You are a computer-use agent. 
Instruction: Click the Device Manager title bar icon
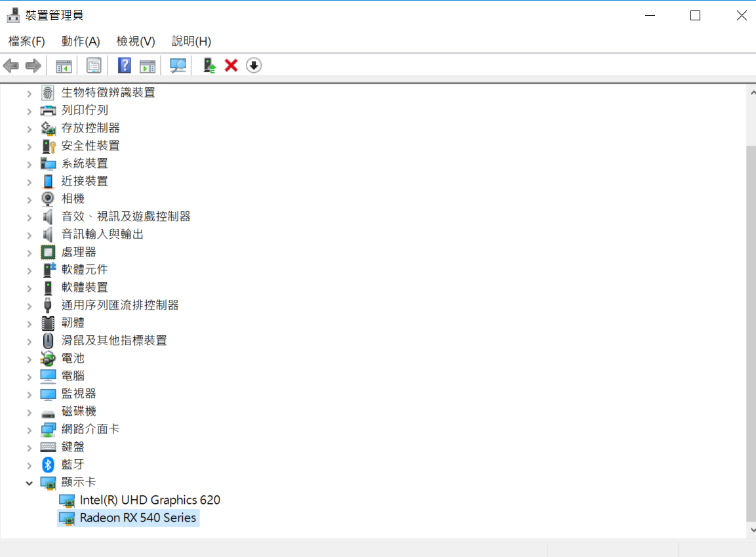(13, 16)
